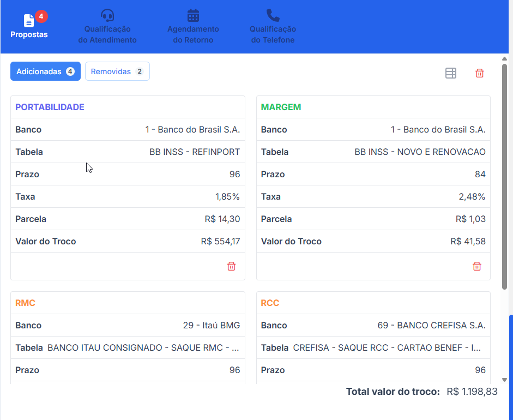Click the scrollbar up arrow
The image size is (513, 420).
pyautogui.click(x=505, y=59)
